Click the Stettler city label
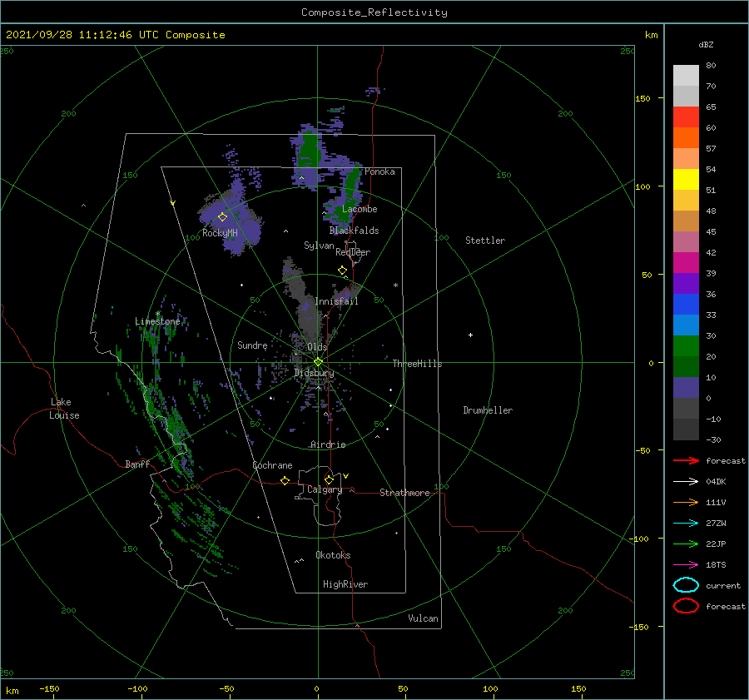The width and height of the screenshot is (749, 700). (x=485, y=241)
